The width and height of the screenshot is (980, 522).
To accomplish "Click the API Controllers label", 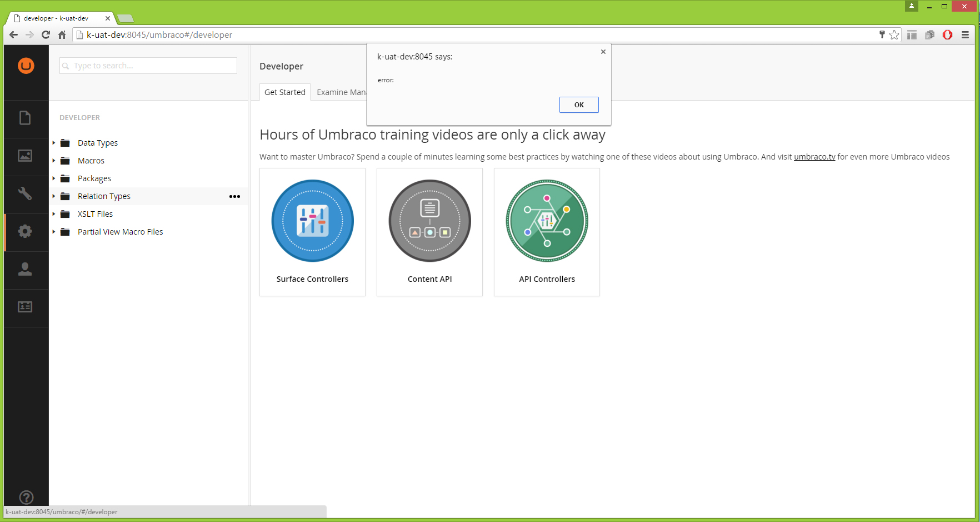I will click(547, 279).
